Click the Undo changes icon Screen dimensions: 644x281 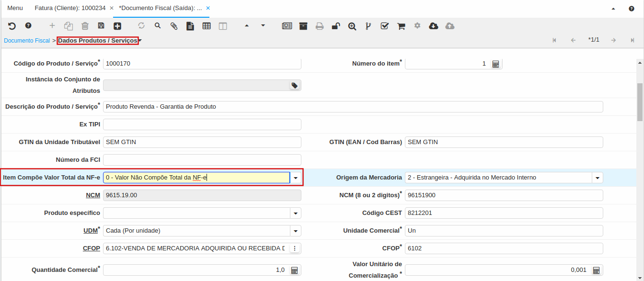(12, 26)
